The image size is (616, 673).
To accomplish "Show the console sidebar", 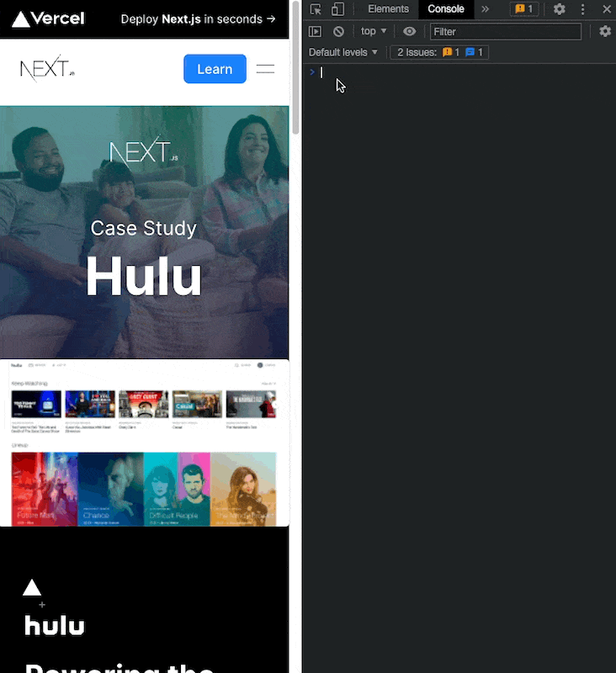I will click(315, 31).
